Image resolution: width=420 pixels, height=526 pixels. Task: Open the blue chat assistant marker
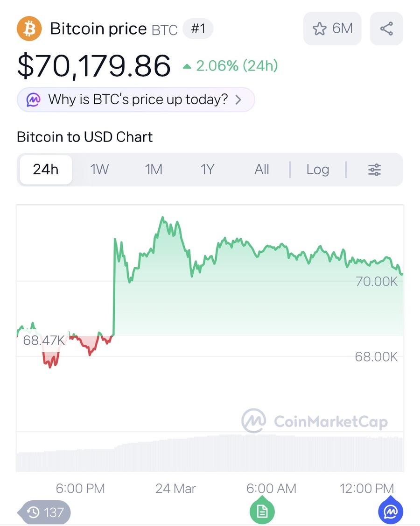pos(390,512)
